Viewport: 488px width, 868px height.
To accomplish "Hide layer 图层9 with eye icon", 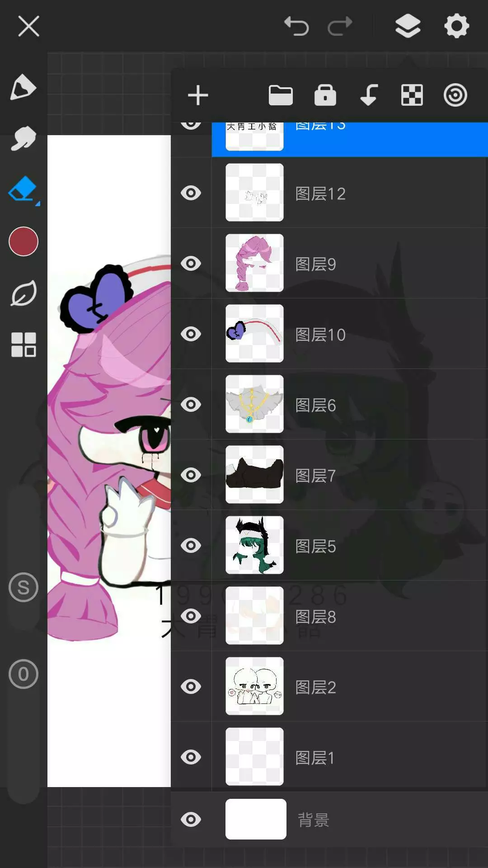I will click(x=191, y=264).
